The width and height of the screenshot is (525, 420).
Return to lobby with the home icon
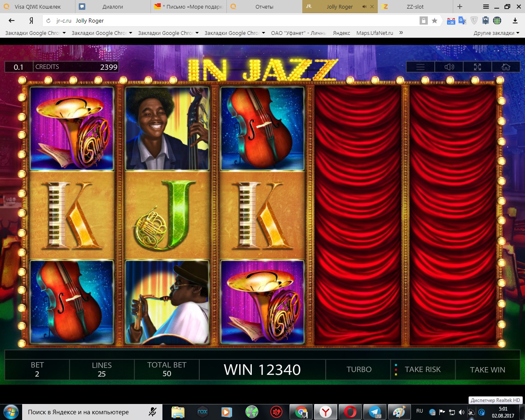[506, 67]
